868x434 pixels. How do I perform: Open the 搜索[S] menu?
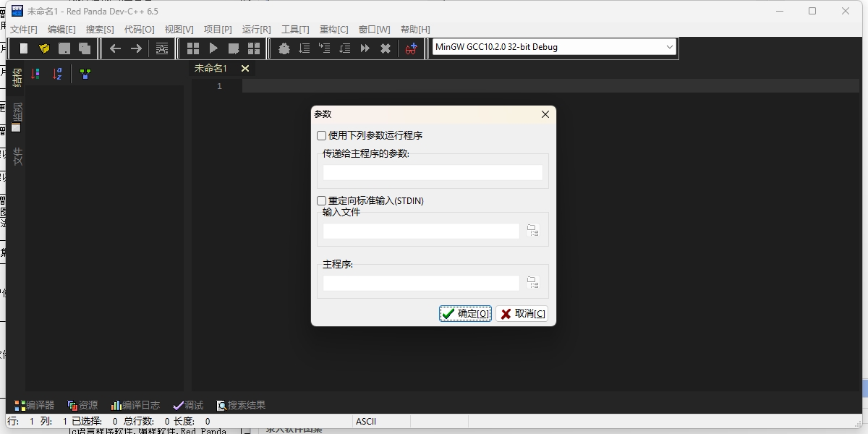(100, 29)
